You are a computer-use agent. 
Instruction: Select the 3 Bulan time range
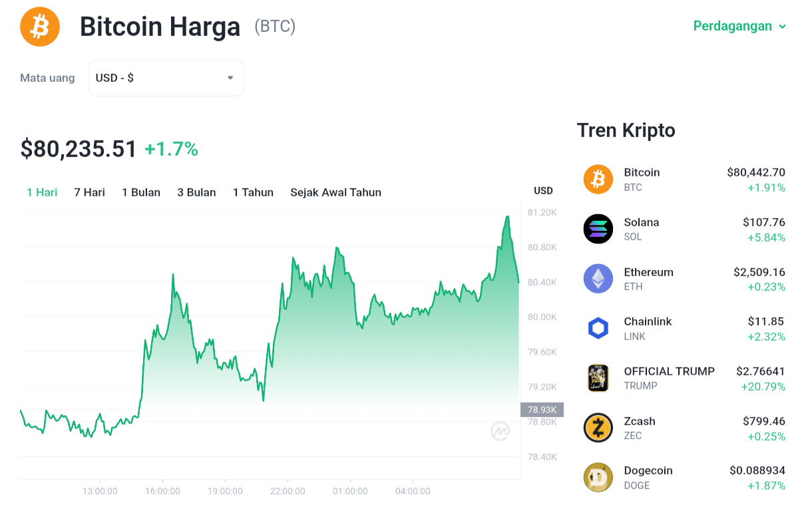click(x=196, y=192)
